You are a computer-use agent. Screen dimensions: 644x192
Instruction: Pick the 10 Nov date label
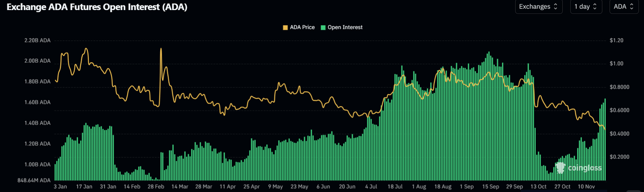coord(586,186)
